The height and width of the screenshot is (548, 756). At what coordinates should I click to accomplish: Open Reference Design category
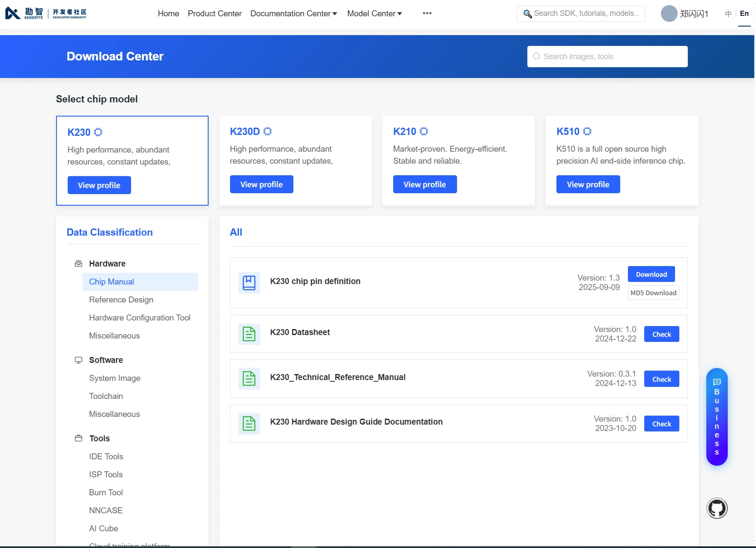[x=121, y=300]
